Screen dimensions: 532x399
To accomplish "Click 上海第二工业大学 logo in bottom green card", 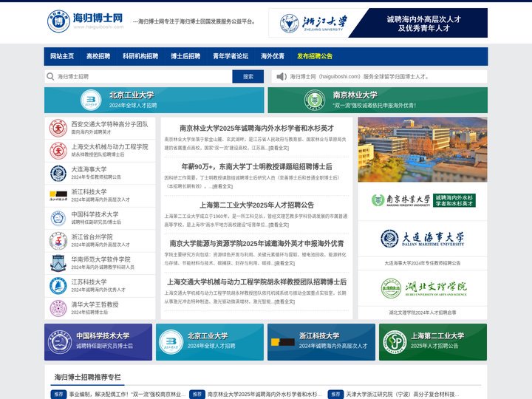I will tap(395, 342).
